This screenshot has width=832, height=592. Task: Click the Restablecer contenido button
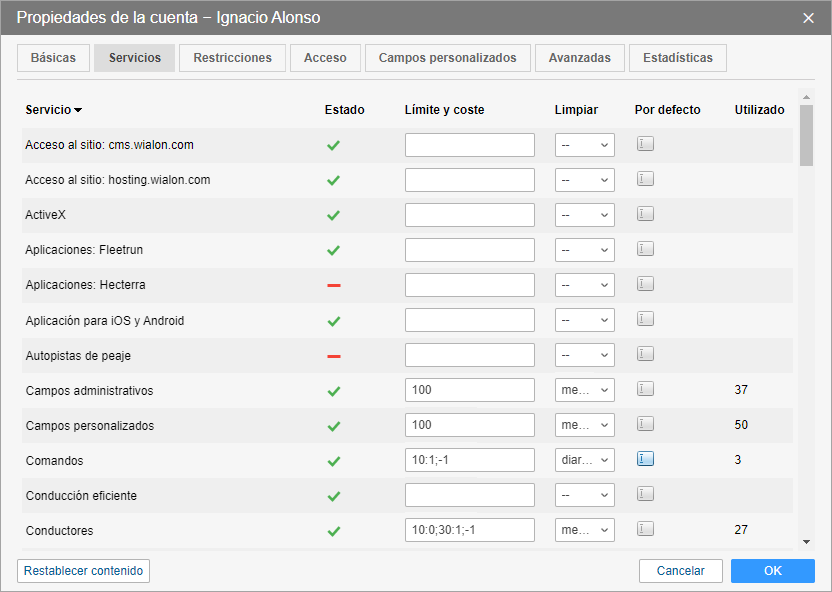coord(84,571)
